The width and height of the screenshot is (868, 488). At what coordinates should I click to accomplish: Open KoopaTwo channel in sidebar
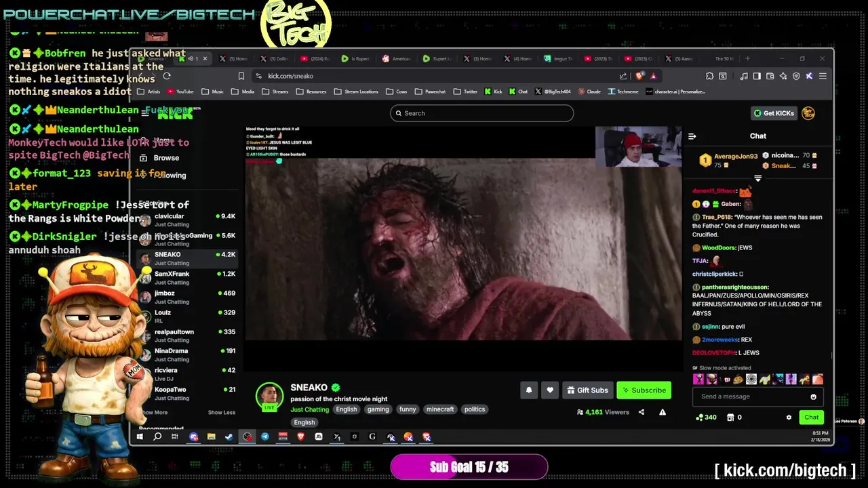click(188, 393)
